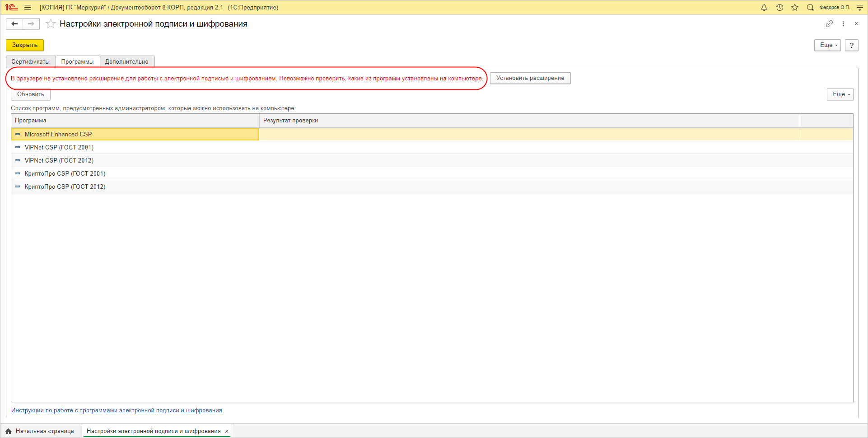This screenshot has width=868, height=438.
Task: Click the 1C logo icon
Action: (11, 7)
